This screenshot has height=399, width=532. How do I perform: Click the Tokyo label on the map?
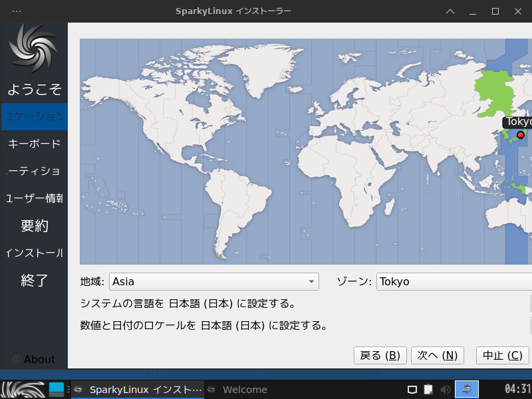[518, 122]
